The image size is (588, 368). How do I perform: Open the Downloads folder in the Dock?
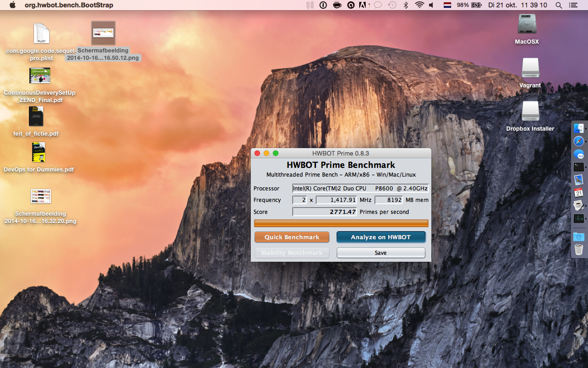579,237
